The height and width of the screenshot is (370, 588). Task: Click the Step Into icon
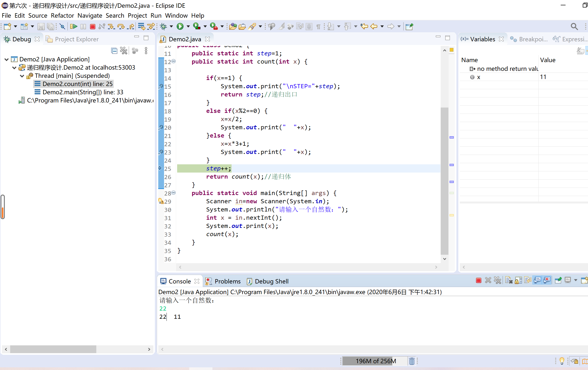coord(111,26)
